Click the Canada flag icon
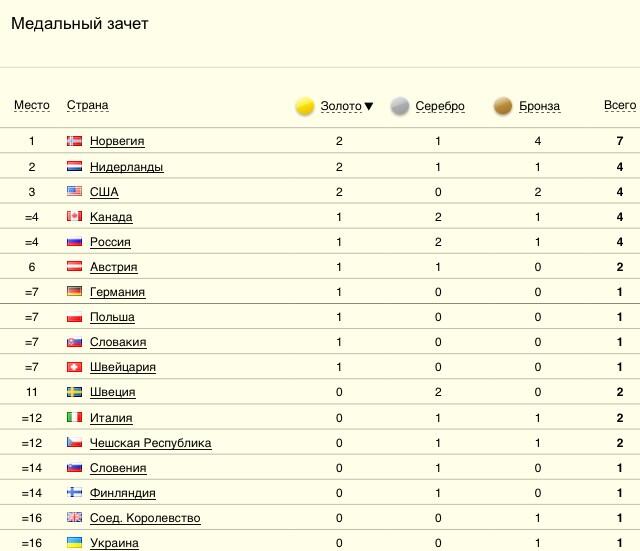 point(74,216)
